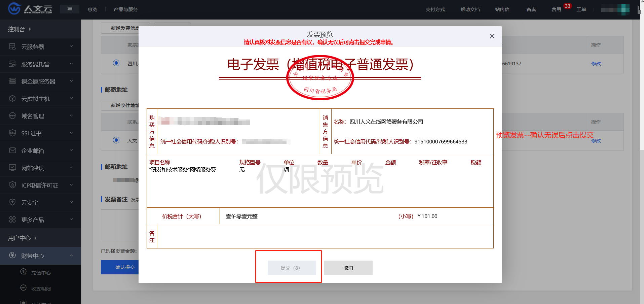Viewport: 644px width, 304px height.
Task: Click the 更多产品 grid icon
Action: tap(12, 219)
